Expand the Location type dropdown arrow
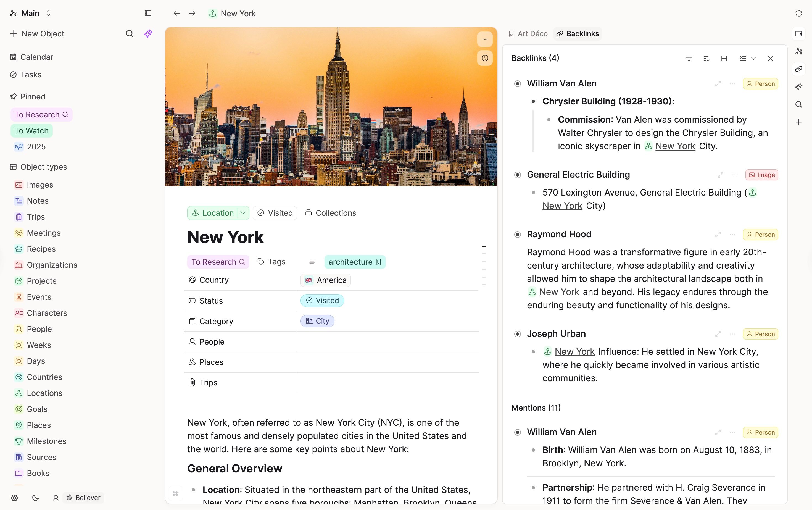The width and height of the screenshot is (812, 510). 243,213
